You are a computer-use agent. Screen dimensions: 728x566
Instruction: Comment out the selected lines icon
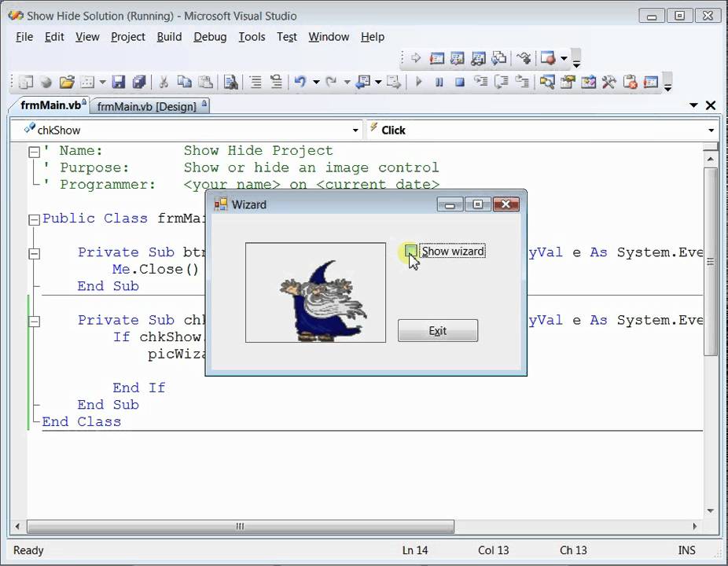pyautogui.click(x=256, y=83)
